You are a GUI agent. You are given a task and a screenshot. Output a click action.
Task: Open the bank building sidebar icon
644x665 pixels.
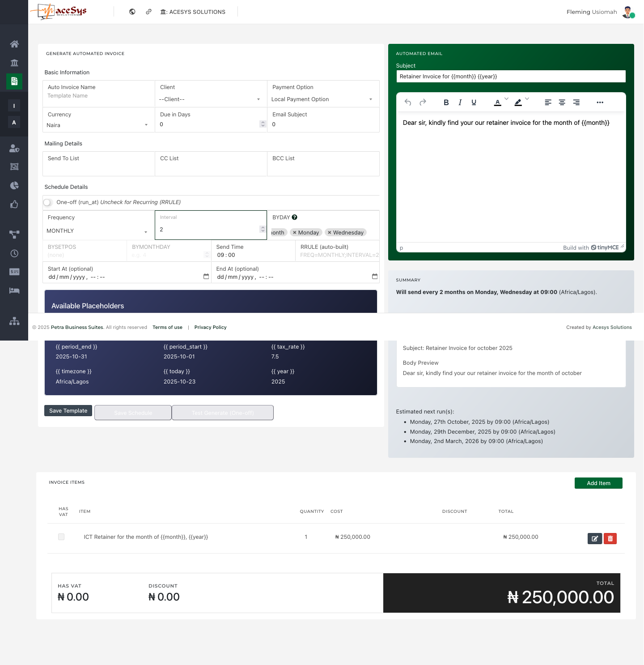click(x=14, y=63)
